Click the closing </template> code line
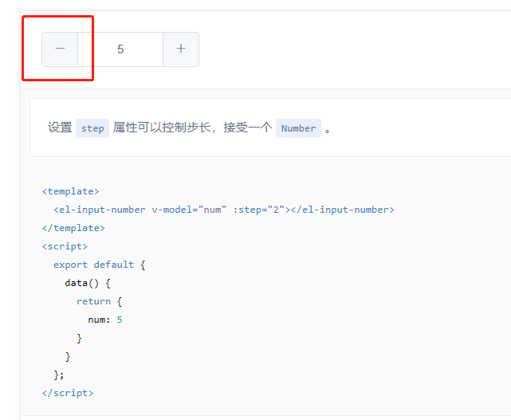The width and height of the screenshot is (511, 420). click(73, 228)
